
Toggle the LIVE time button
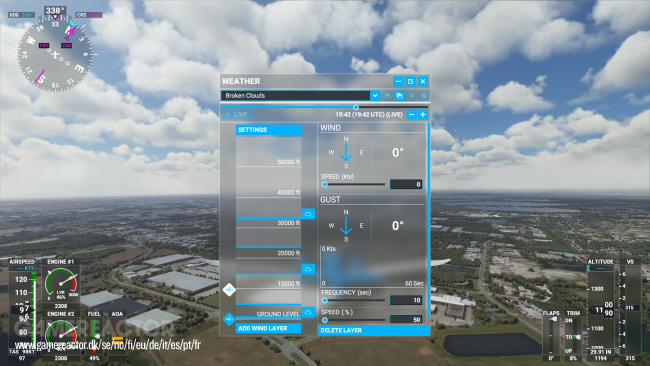coord(237,115)
